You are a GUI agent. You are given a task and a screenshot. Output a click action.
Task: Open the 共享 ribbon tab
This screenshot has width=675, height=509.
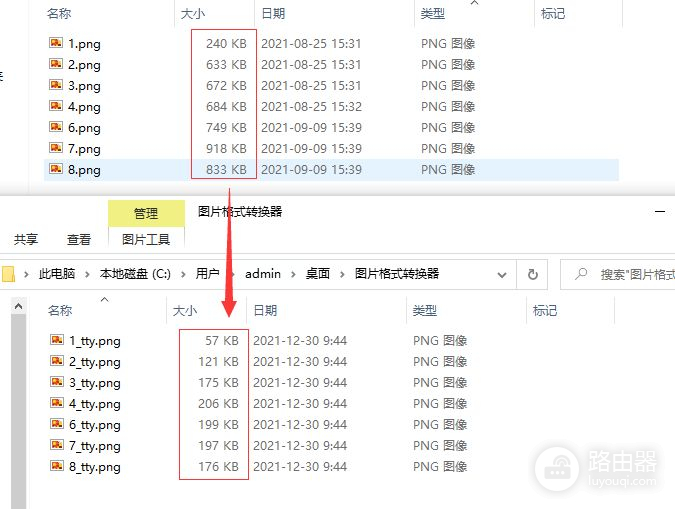click(26, 239)
